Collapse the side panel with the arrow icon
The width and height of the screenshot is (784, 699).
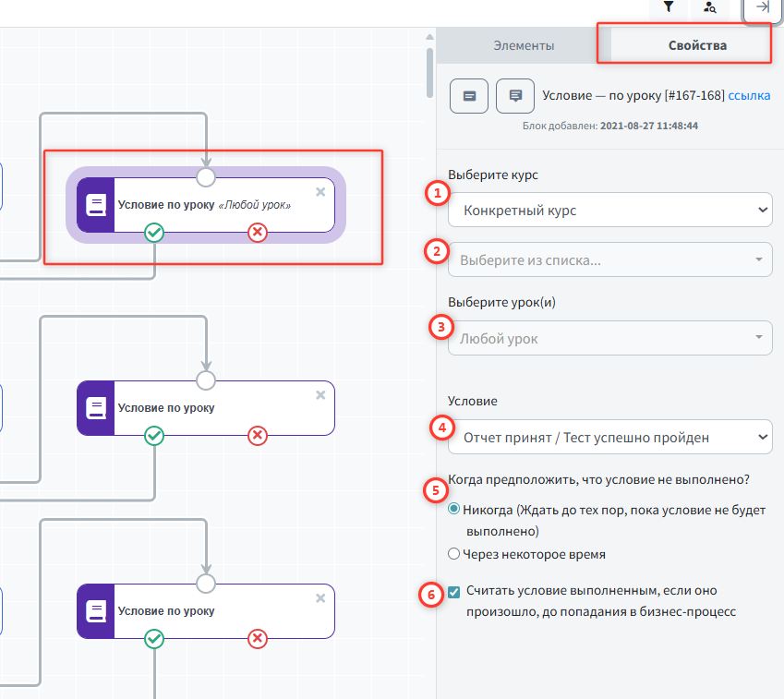(763, 7)
